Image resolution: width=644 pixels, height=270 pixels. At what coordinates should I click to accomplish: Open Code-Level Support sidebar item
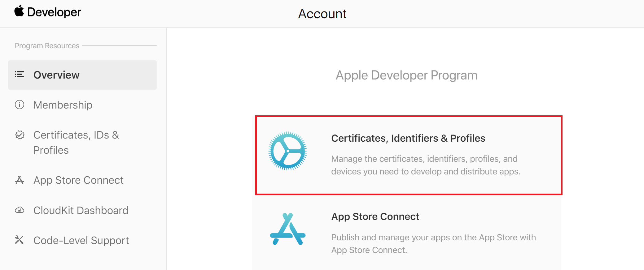click(x=81, y=240)
